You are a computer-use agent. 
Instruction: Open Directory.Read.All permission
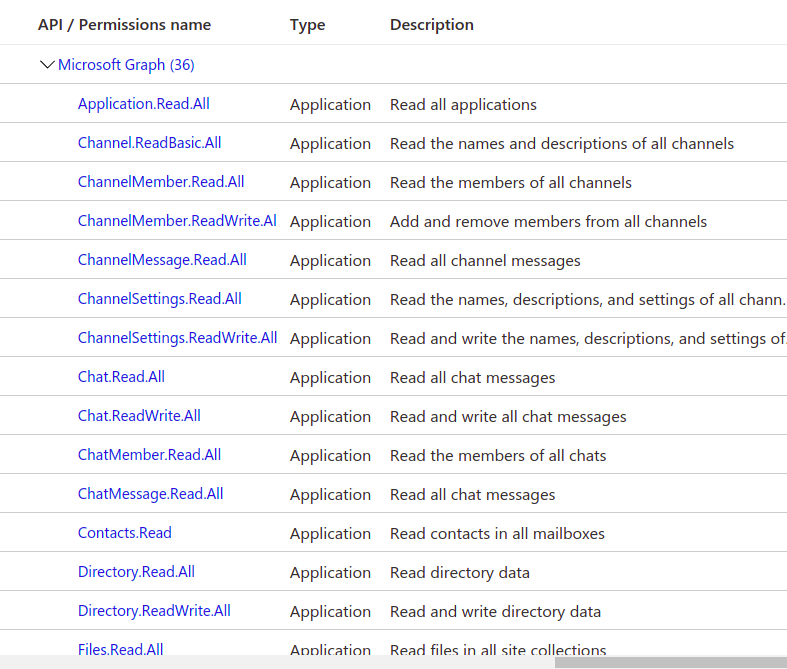tap(136, 572)
